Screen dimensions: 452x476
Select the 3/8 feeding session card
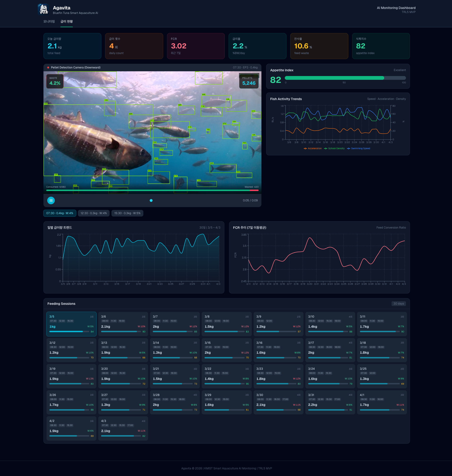pos(226,324)
